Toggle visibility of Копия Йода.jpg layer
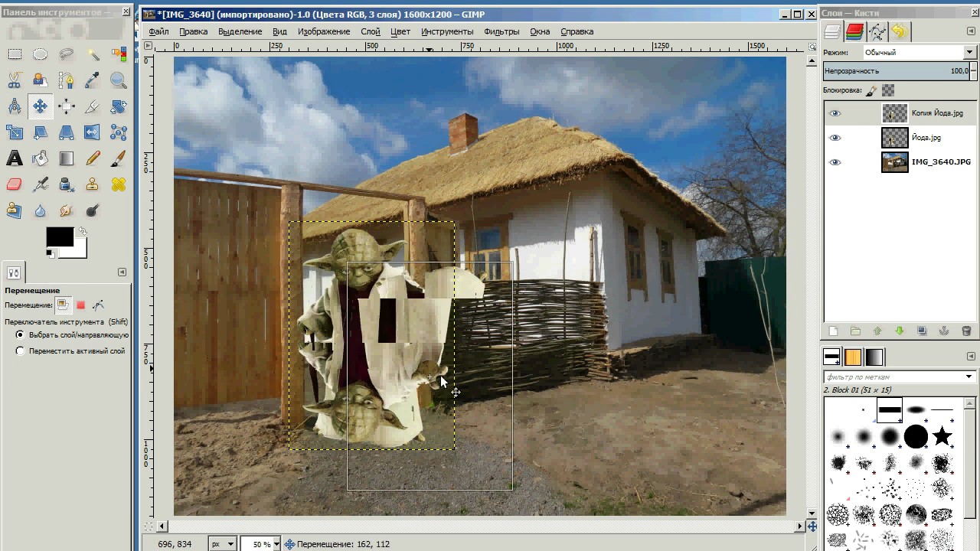 coord(835,113)
